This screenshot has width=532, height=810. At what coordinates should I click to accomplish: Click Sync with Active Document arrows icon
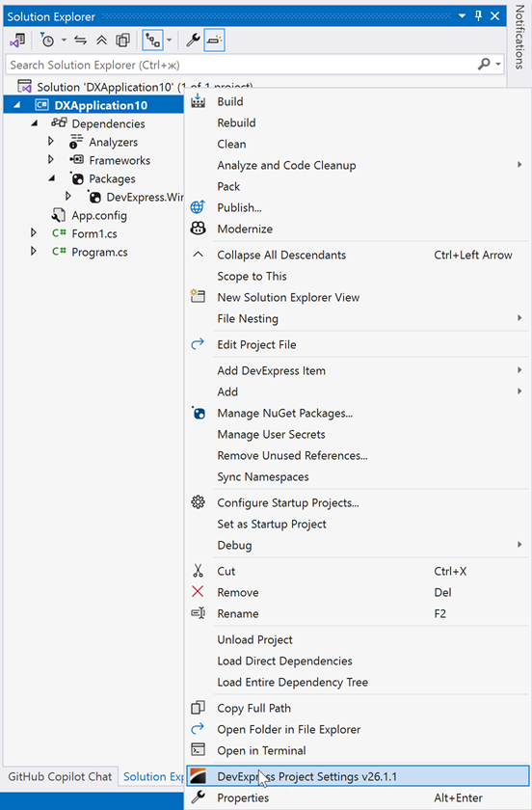coord(81,40)
